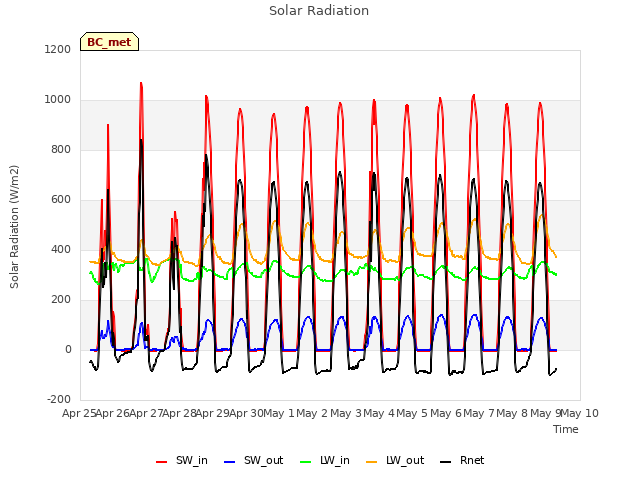Click the black Rnet legend swatch
The image size is (640, 480).
coord(446,462)
